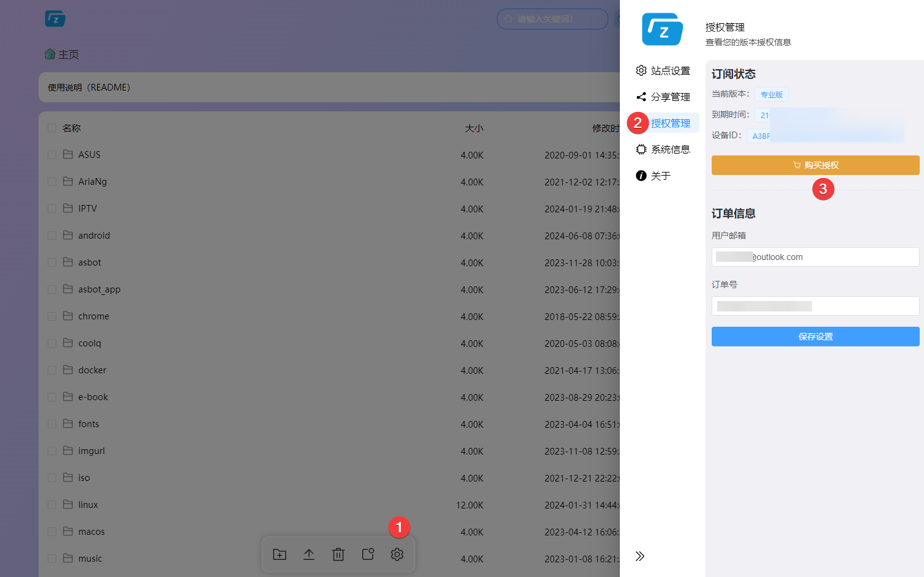Click the 订单号 input field
This screenshot has height=577, width=924.
pyautogui.click(x=815, y=305)
